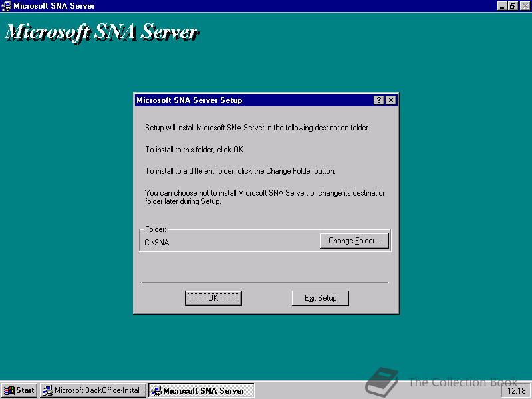
Task: Switch to Microsoft BackOffice-Install taskbar item
Action: click(x=93, y=390)
